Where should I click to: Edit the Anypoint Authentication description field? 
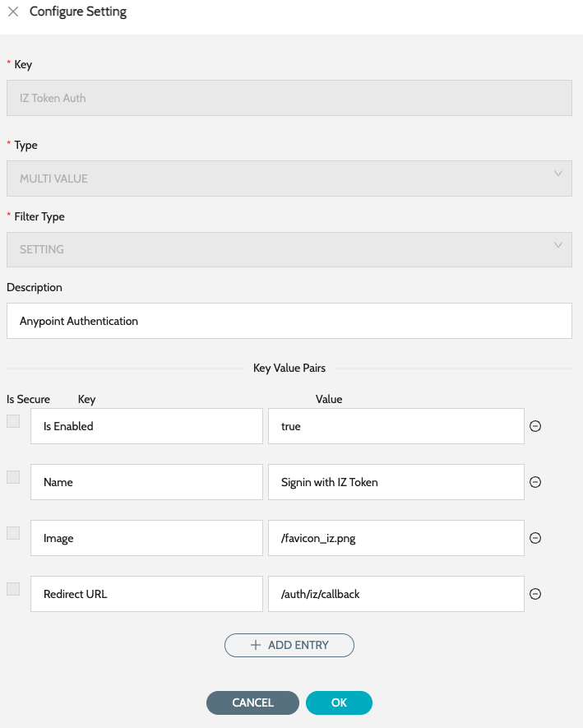click(289, 321)
